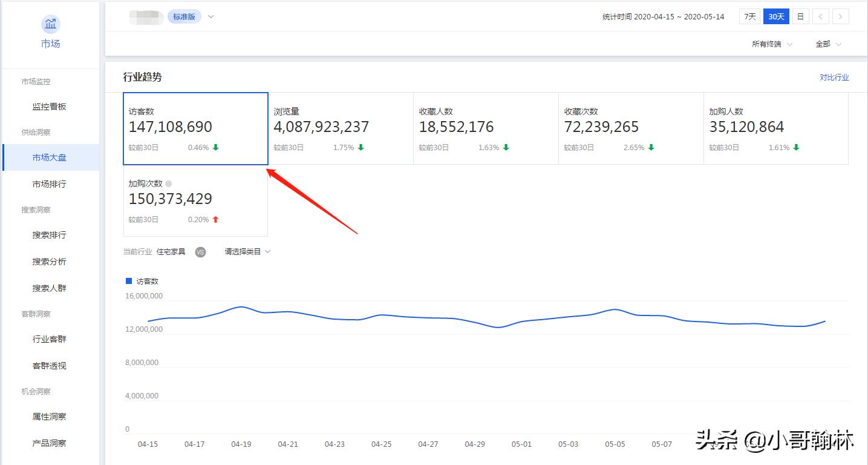Open 搜索分析 in the sidebar

50,262
